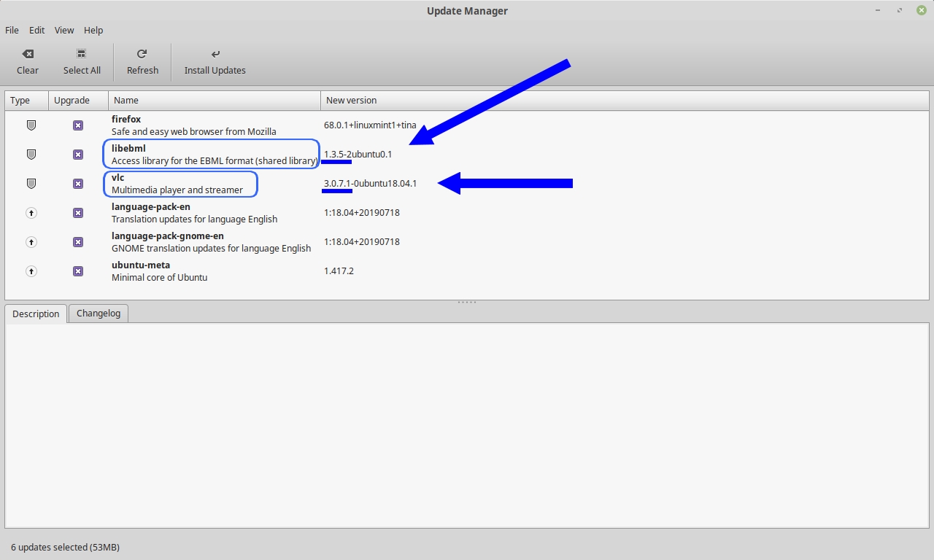Sort by the Type column header
934x560 pixels.
[x=27, y=100]
